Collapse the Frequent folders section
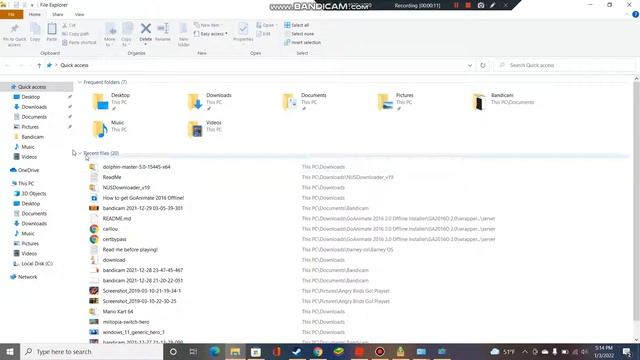640x360 pixels. pyautogui.click(x=80, y=82)
